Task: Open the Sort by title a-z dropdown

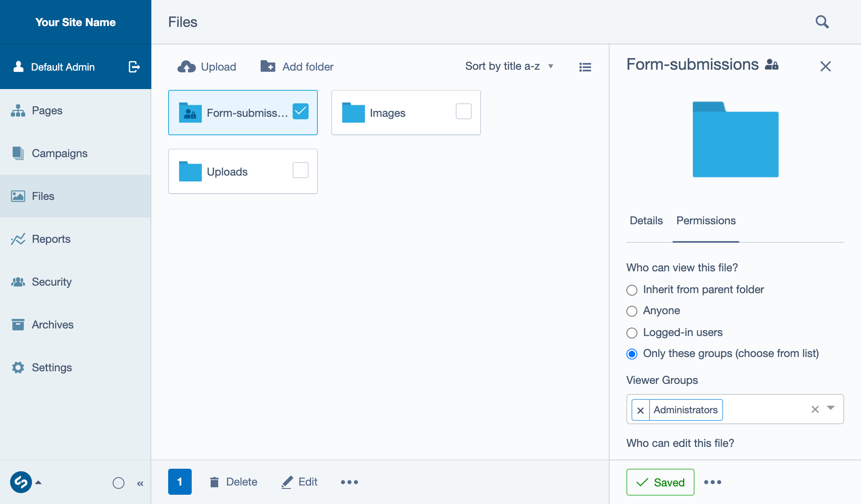Action: [509, 66]
